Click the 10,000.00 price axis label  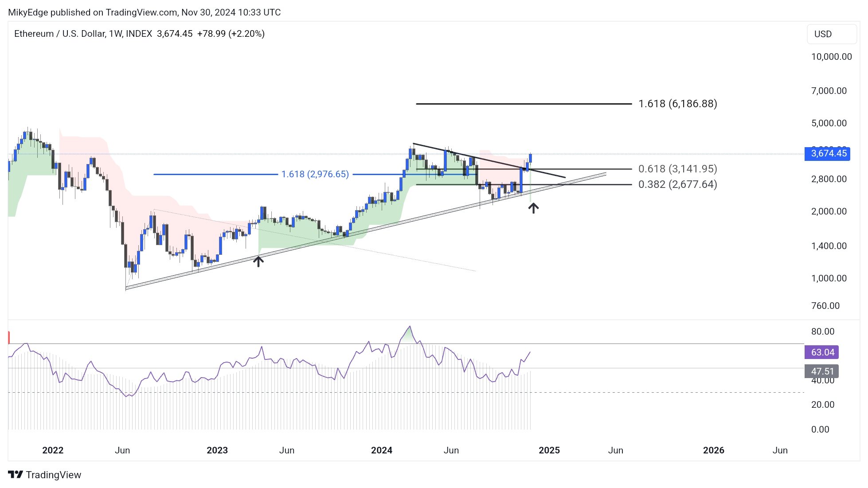[831, 57]
